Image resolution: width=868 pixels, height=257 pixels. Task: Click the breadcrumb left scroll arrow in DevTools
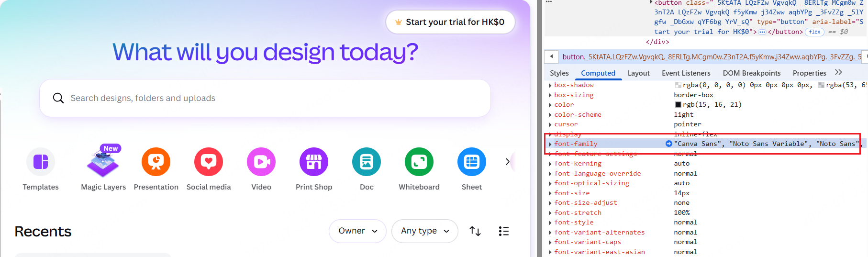pos(551,56)
